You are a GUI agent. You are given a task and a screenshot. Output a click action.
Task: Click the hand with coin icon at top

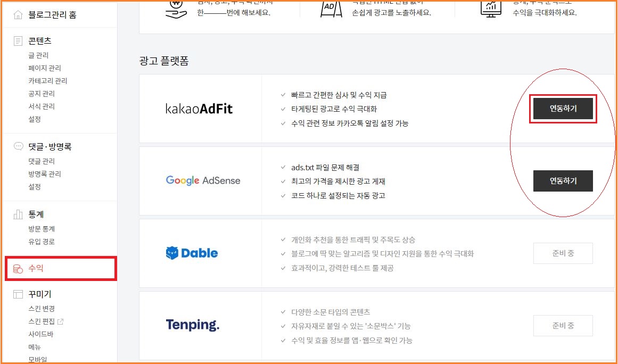pos(176,9)
